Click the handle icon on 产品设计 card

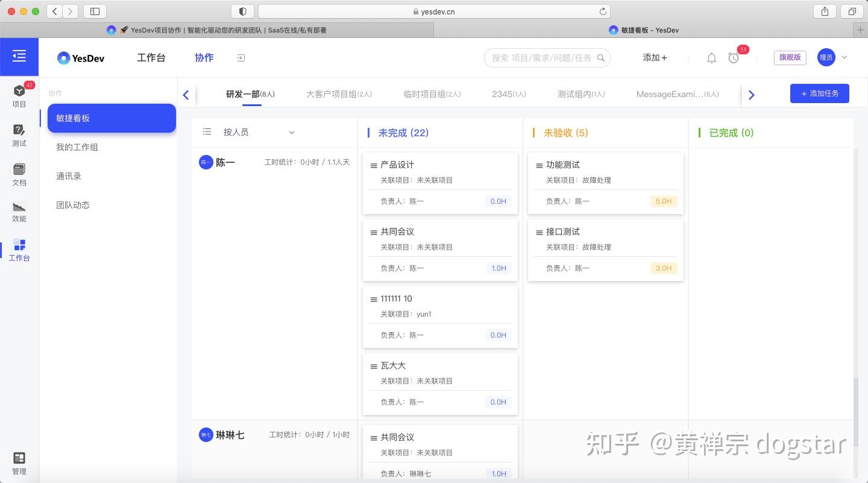tap(374, 165)
